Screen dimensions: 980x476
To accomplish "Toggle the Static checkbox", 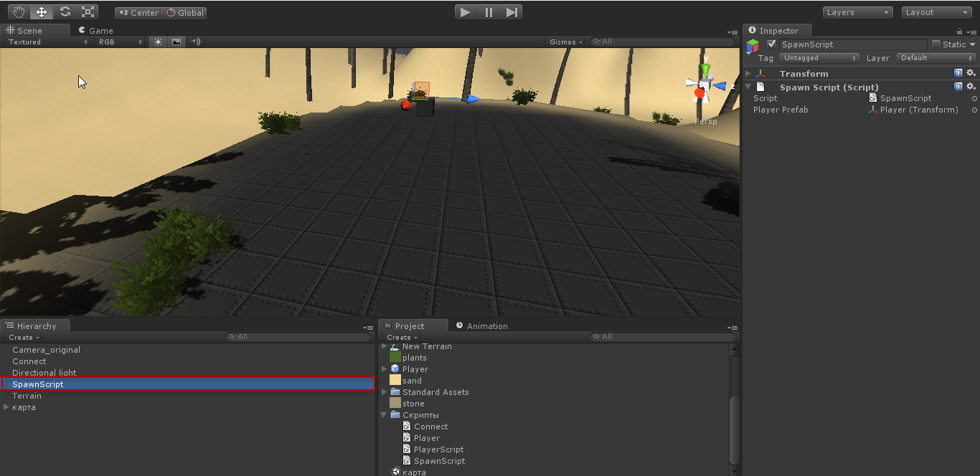I will coord(936,44).
